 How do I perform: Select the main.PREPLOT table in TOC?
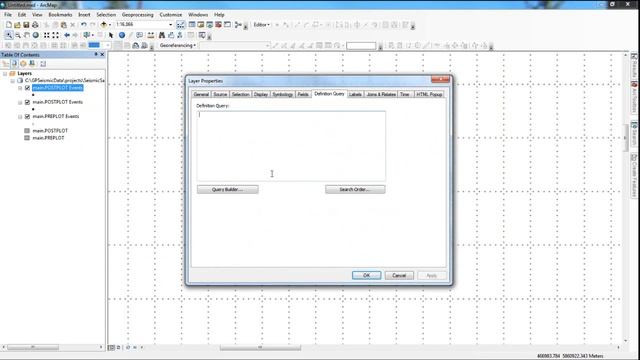click(48, 138)
